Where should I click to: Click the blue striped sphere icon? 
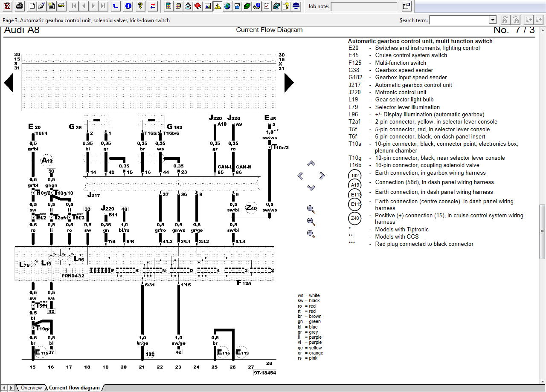(296, 6)
